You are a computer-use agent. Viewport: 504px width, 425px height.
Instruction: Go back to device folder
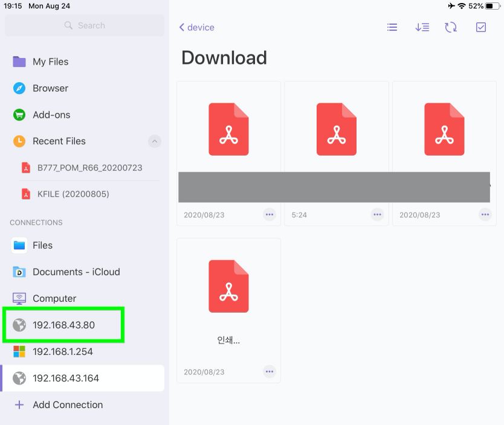pos(197,27)
